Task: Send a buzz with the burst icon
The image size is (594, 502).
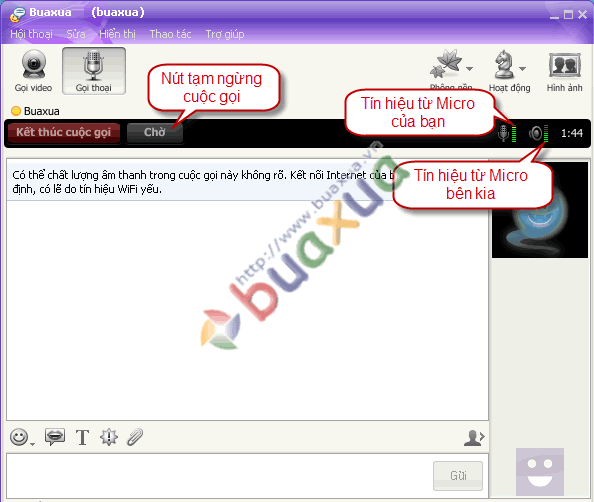Action: click(x=109, y=437)
